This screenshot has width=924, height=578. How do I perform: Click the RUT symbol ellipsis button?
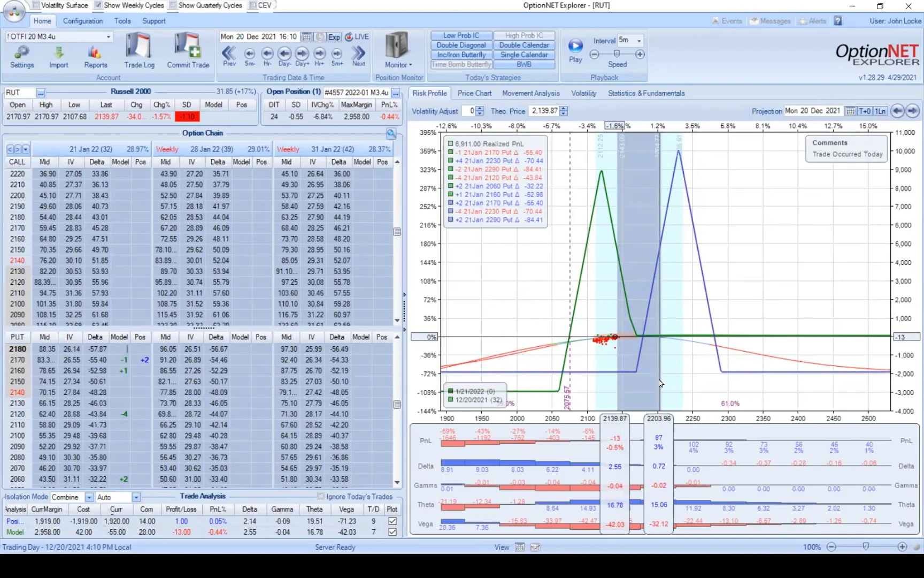coord(41,93)
